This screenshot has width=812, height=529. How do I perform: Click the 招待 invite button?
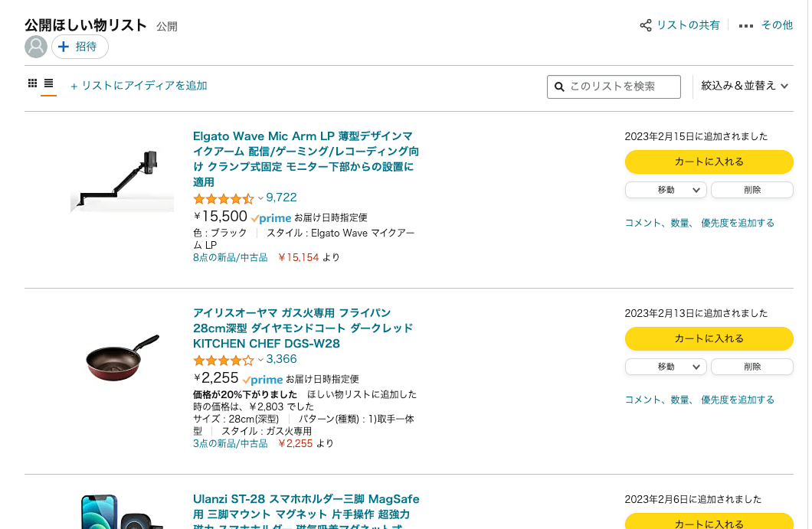point(80,47)
